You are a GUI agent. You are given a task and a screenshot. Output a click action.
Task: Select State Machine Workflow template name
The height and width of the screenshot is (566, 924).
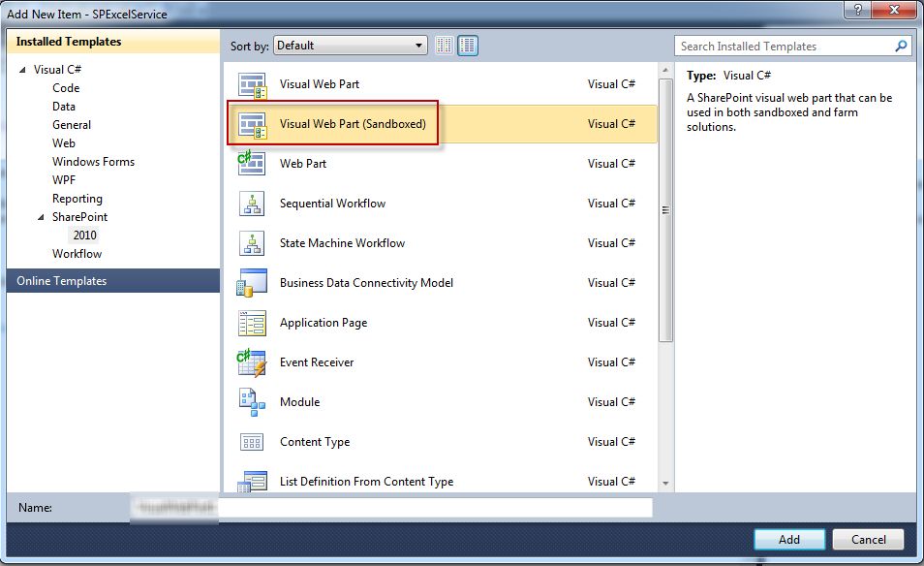click(342, 243)
